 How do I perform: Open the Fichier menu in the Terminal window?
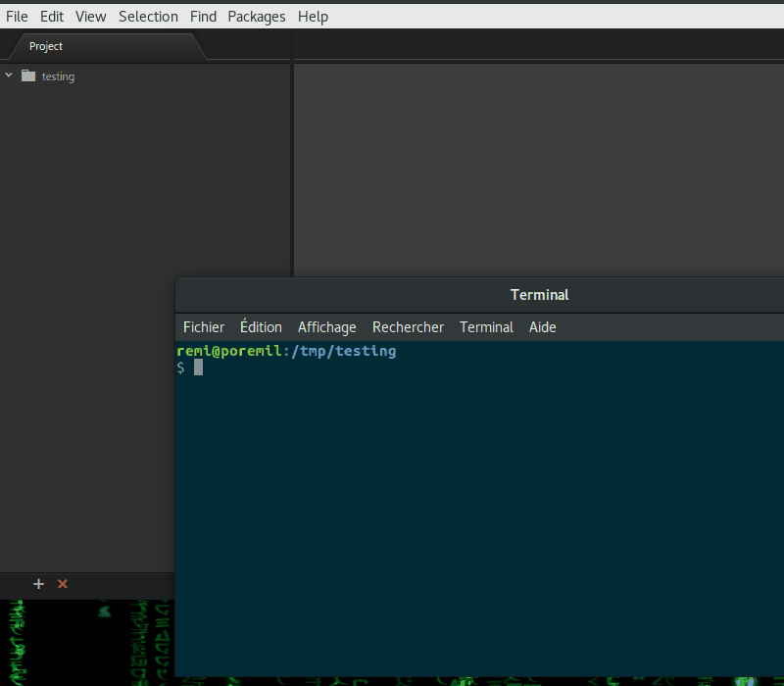(x=203, y=326)
